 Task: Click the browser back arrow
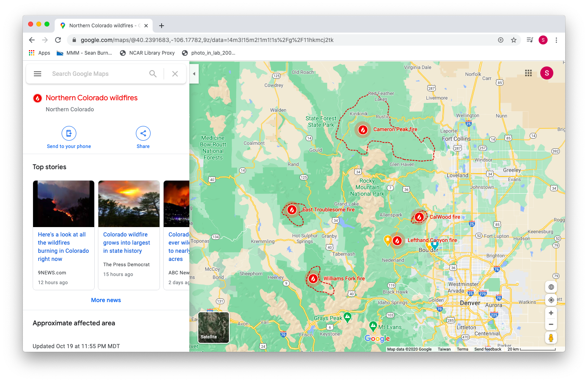click(x=32, y=40)
